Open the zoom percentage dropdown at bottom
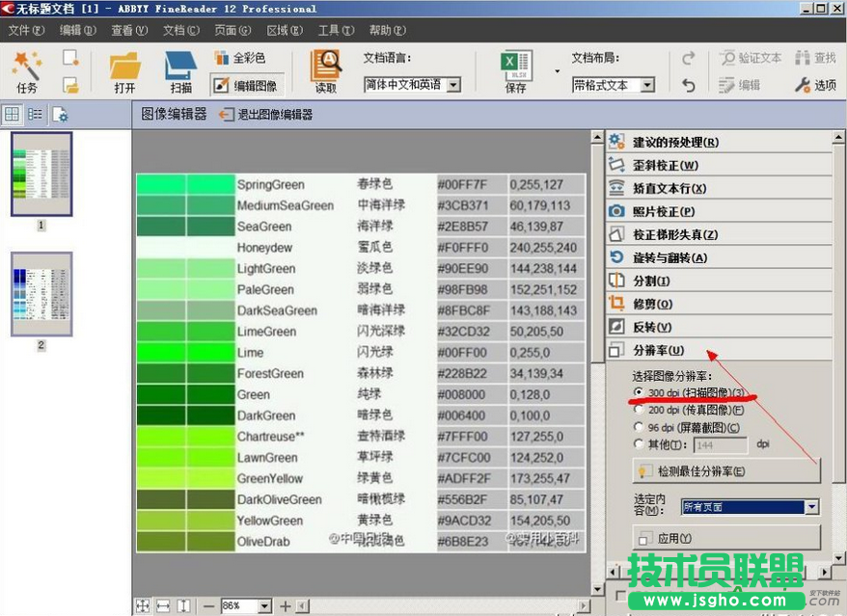Viewport: 847px width, 616px height. pos(266,605)
